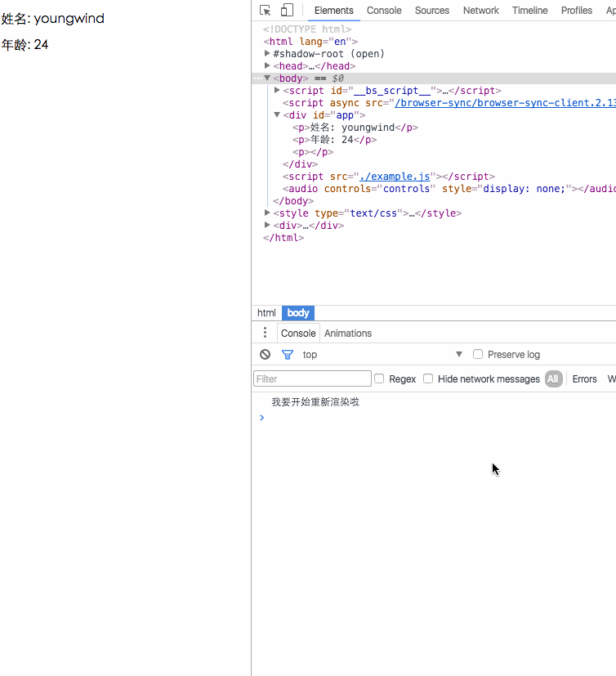
Task: Select the closing </body> tag line
Action: click(293, 201)
